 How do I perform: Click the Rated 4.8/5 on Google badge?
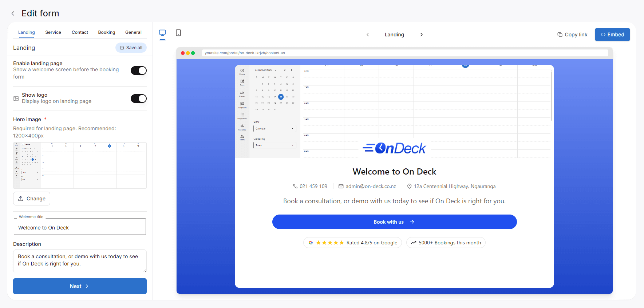352,243
